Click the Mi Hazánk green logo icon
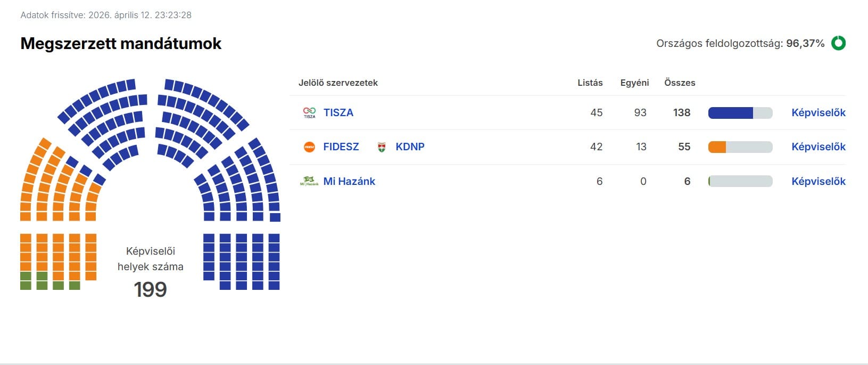Screen dimensions: 868x365 click(x=309, y=181)
